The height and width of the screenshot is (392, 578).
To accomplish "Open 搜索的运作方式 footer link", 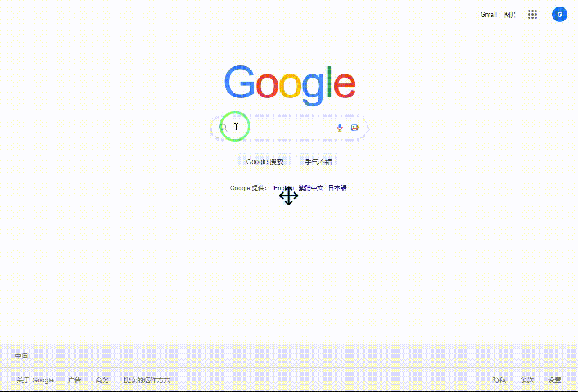I will click(x=147, y=380).
